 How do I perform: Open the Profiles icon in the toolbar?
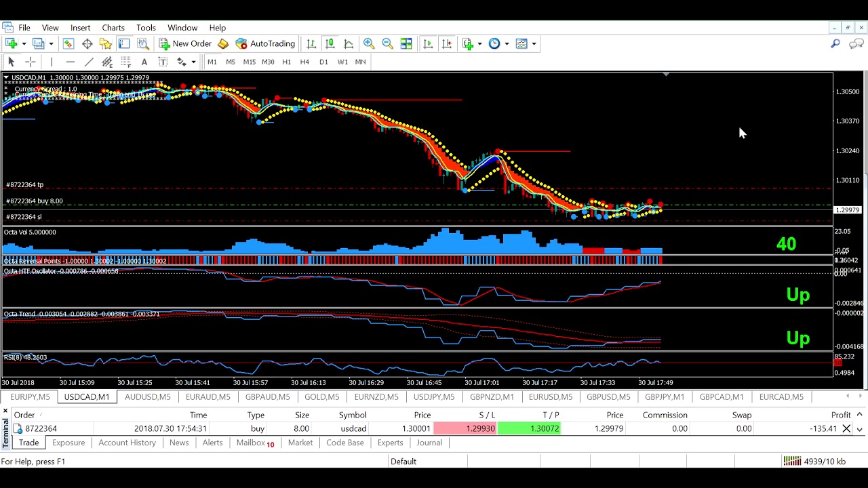click(39, 43)
